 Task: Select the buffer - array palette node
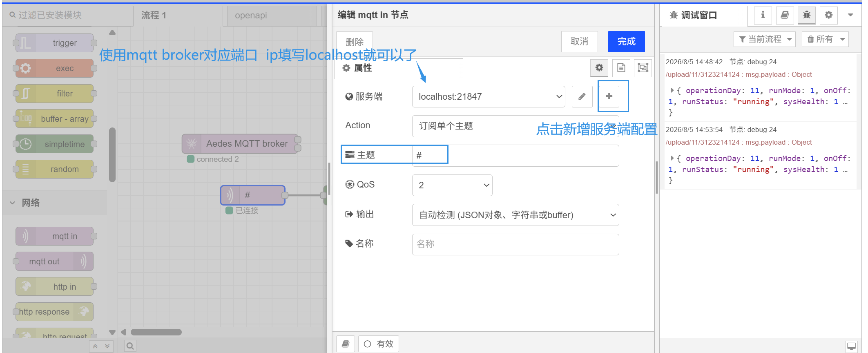click(x=55, y=119)
